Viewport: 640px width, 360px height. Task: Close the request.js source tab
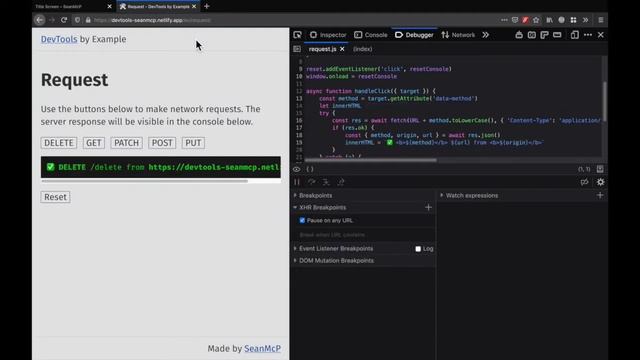(x=342, y=49)
